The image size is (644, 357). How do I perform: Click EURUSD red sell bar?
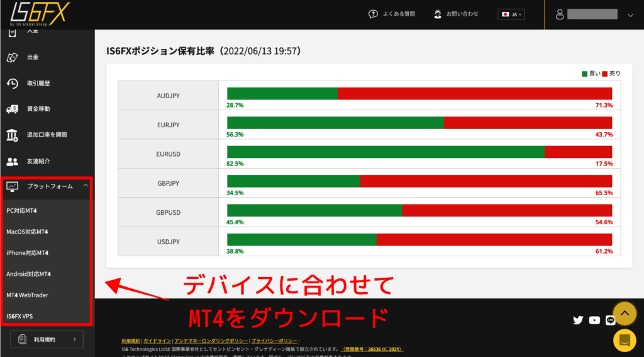click(579, 152)
